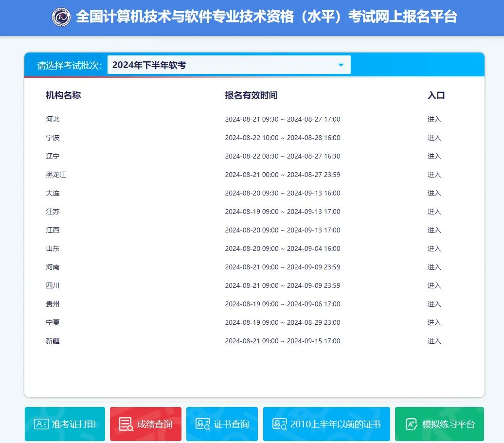Click the 报名有效时间 column header
The image size is (504, 443).
point(251,95)
